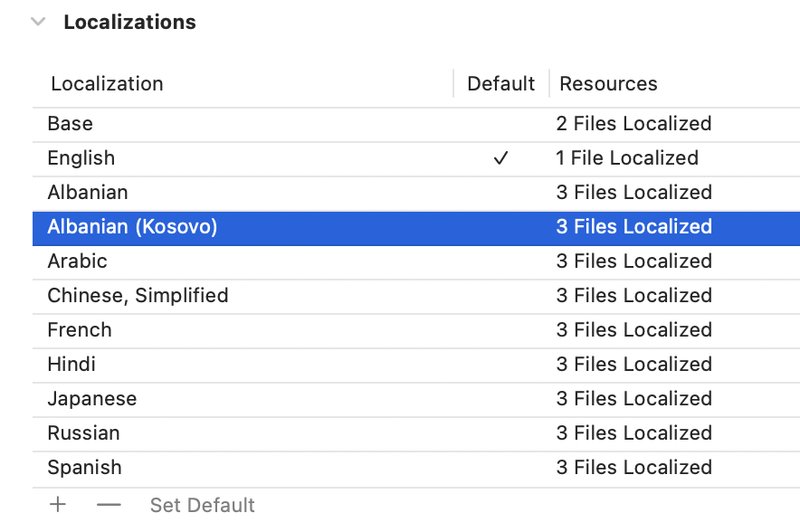
Task: Click the minus icon to remove localization
Action: pyautogui.click(x=109, y=505)
